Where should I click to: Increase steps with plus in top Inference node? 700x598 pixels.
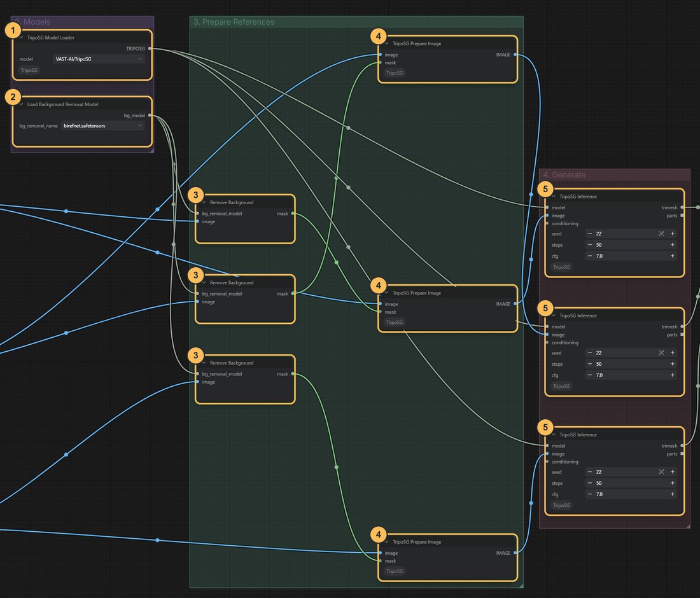click(673, 245)
